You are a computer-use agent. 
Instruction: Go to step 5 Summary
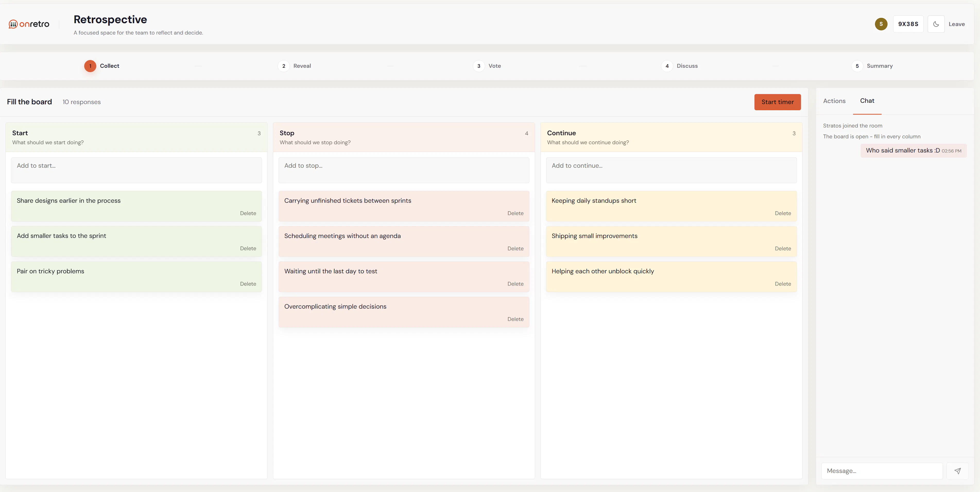point(872,66)
